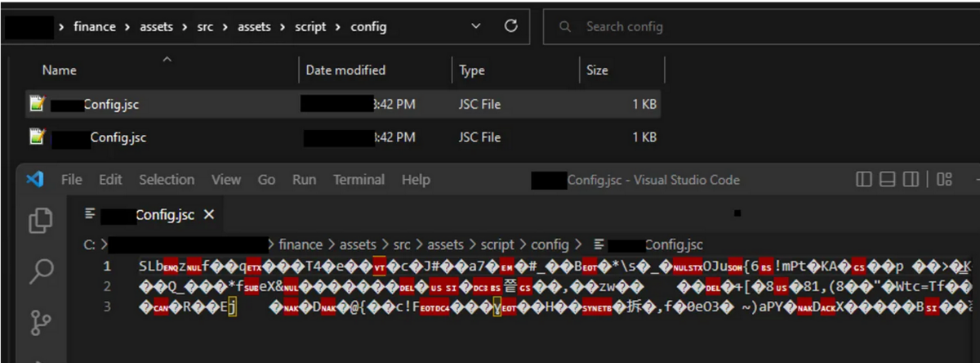This screenshot has width=980, height=363.
Task: Select the first Config.jsc file row
Action: (343, 104)
